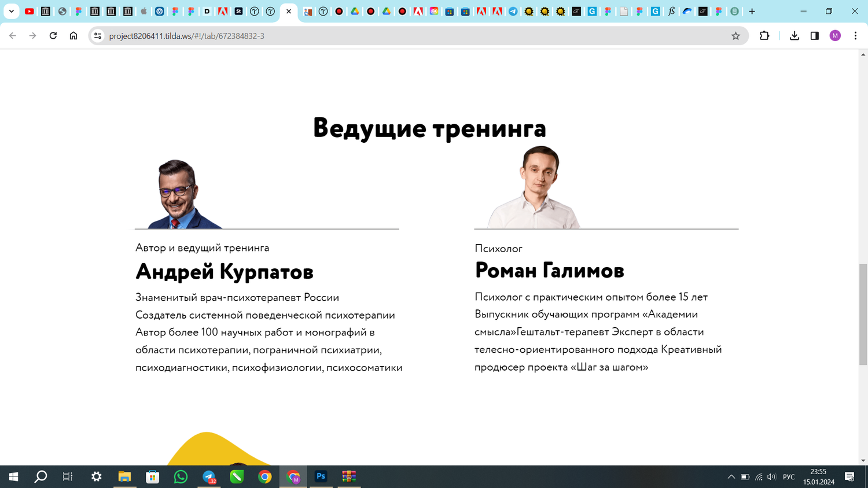This screenshot has height=488, width=868.
Task: Click the 'Ведущие тренинга' heading
Action: point(429,128)
